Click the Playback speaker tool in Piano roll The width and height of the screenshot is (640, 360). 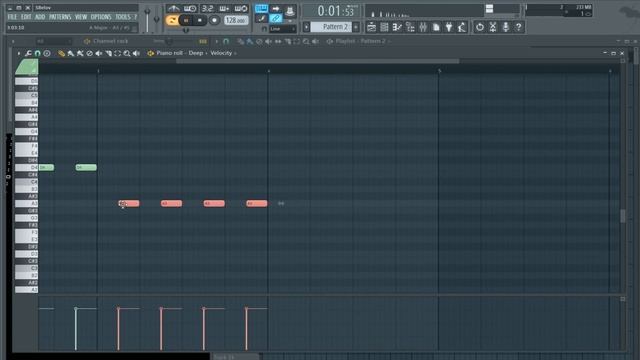pos(136,53)
